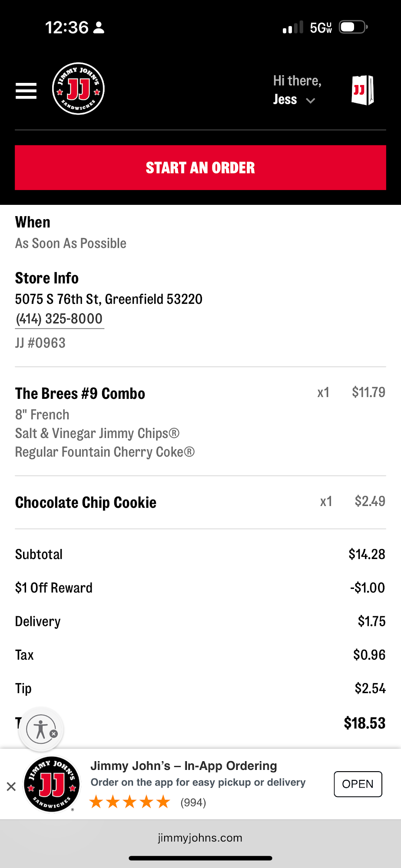Tap the battery status icon
Screen dimensions: 401x868
[353, 27]
